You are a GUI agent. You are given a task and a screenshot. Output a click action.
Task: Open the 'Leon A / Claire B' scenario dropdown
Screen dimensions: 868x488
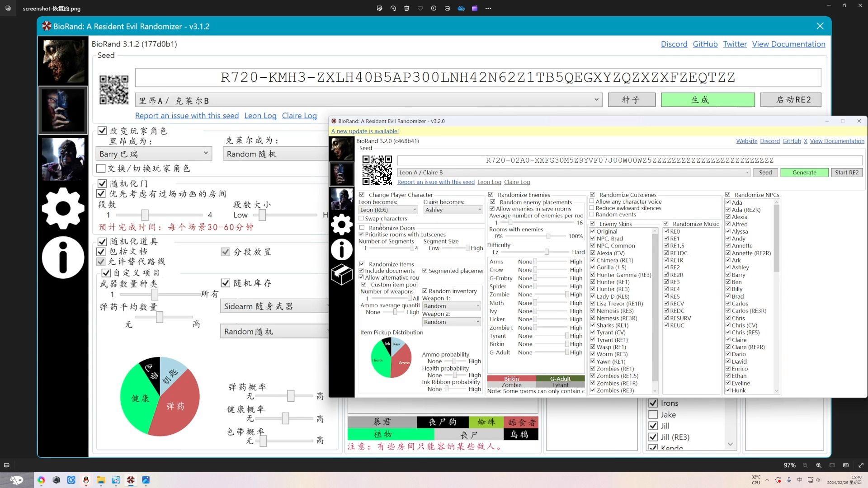click(x=574, y=173)
